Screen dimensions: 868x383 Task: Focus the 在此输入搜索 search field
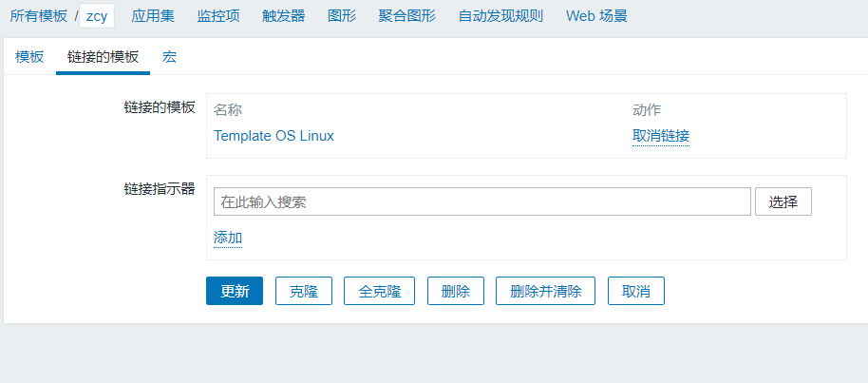tap(482, 201)
